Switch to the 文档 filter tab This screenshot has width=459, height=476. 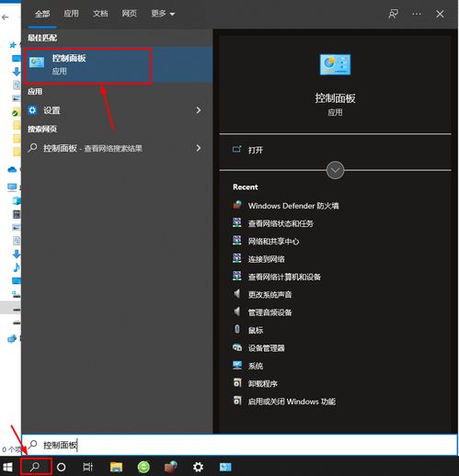(100, 14)
